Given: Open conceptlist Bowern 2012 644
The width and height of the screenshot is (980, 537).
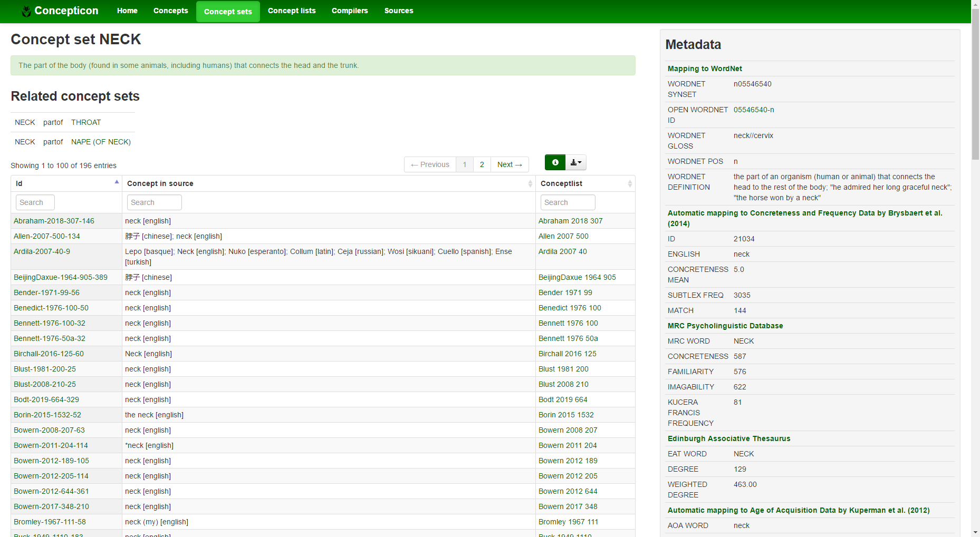Looking at the screenshot, I should click(x=568, y=491).
